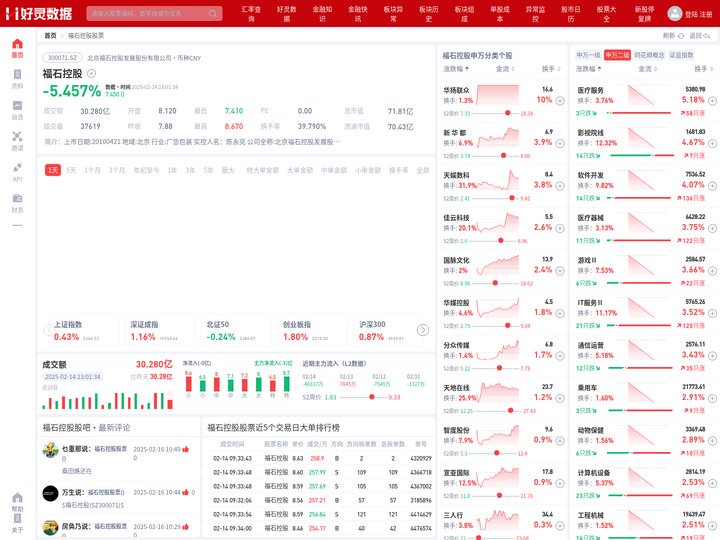The height and width of the screenshot is (540, 720).
Task: Select the 1年 chart range
Action: tap(172, 170)
